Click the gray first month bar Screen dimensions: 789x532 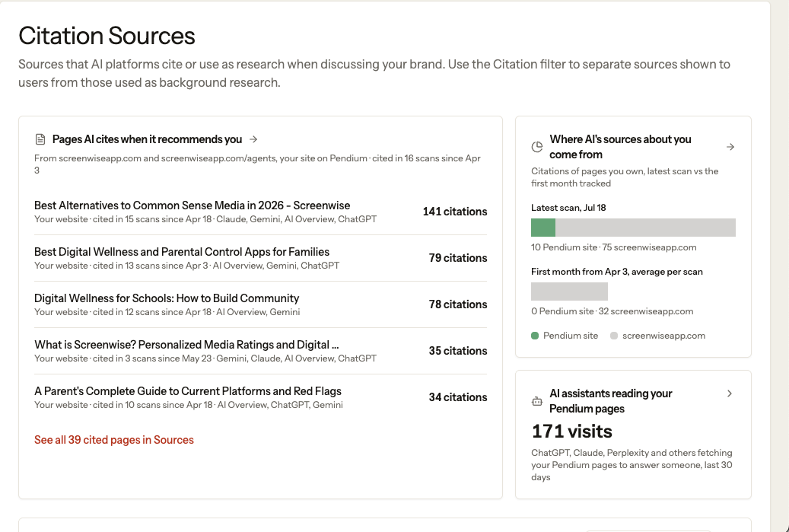(x=569, y=291)
